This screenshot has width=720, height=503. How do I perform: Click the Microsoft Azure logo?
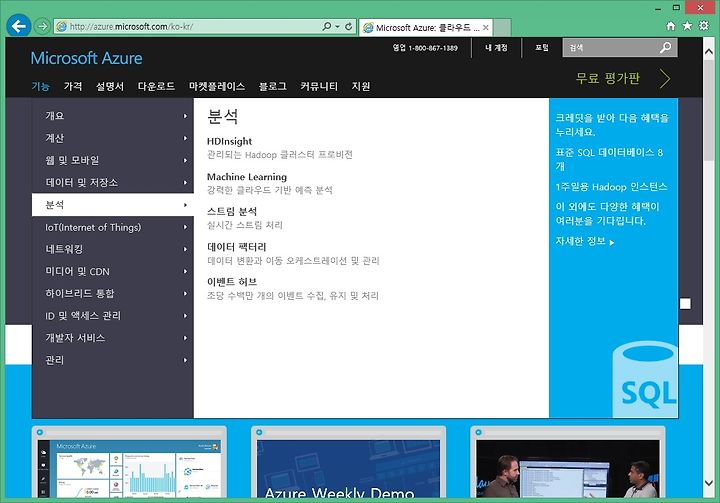(86, 58)
